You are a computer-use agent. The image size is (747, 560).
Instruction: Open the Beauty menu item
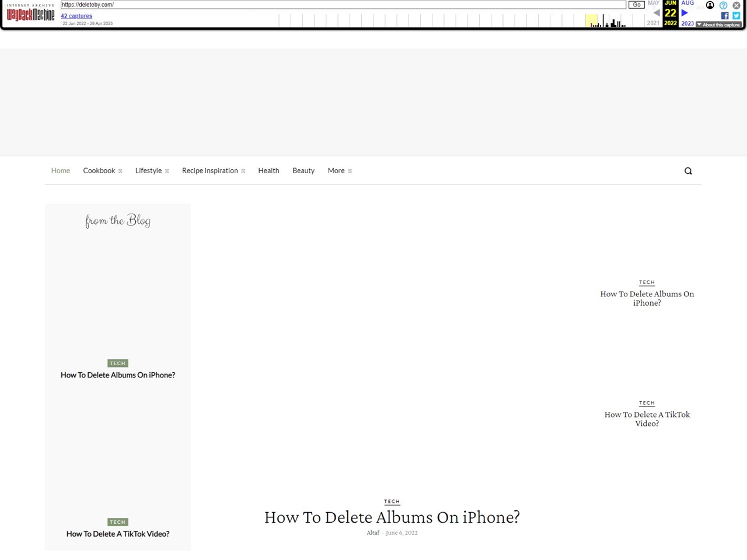pos(303,171)
